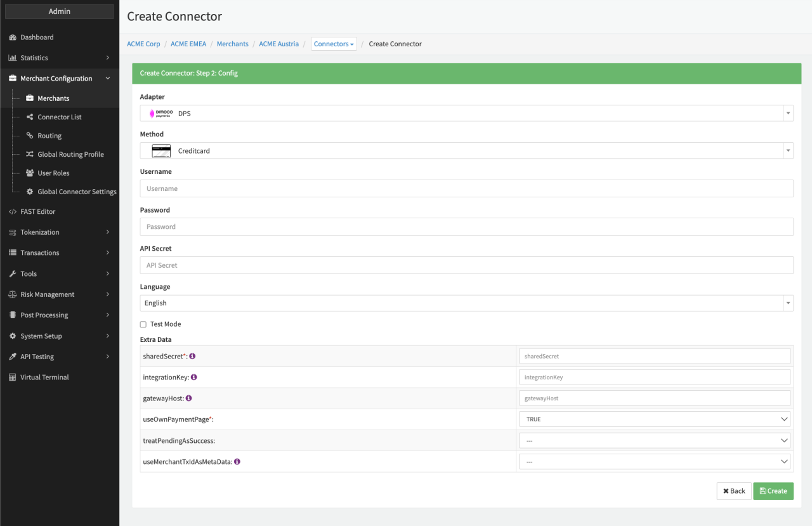Click the green Create button
Image resolution: width=812 pixels, height=526 pixels.
[x=773, y=491]
